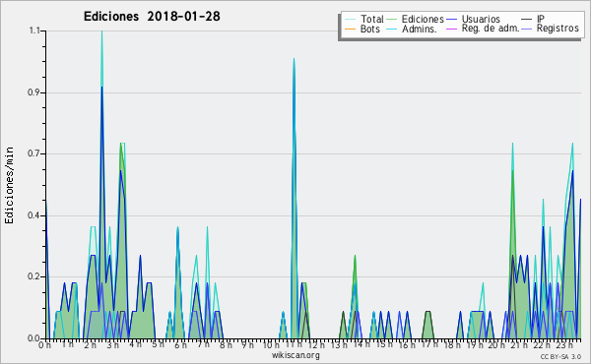Click the '13 h' x-axis label

tap(339, 345)
